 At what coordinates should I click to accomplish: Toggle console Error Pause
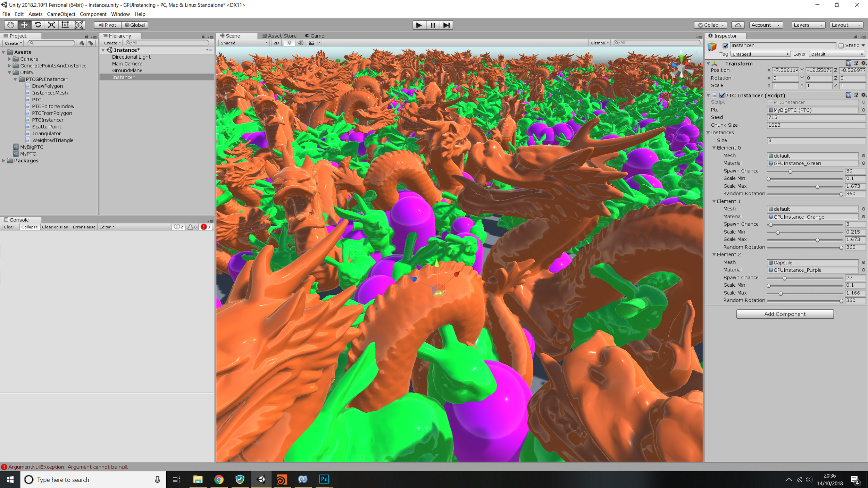click(x=84, y=227)
